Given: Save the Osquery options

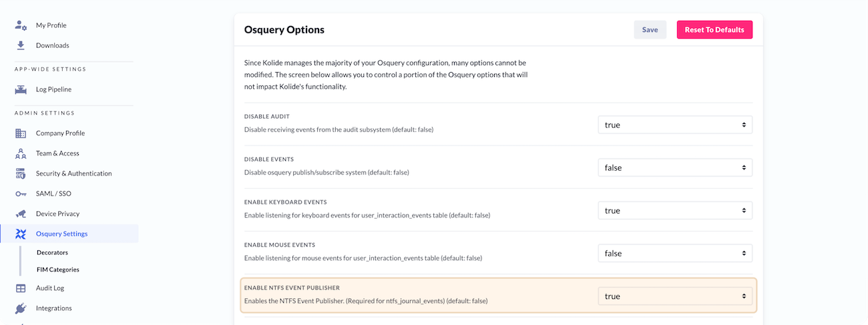Looking at the screenshot, I should [x=650, y=29].
